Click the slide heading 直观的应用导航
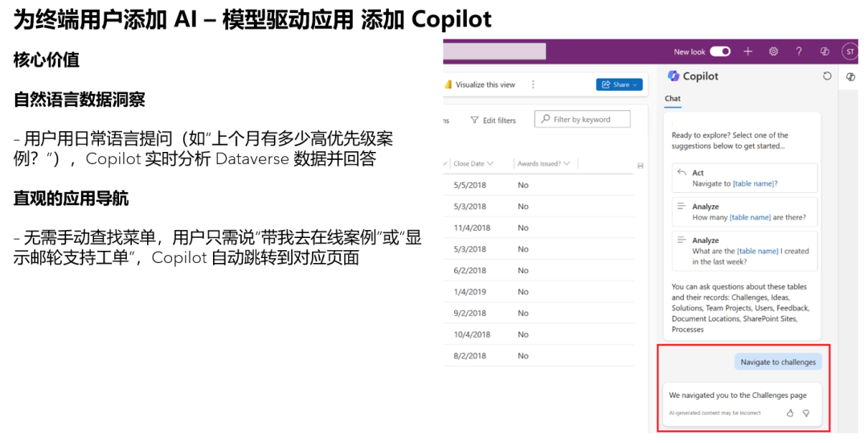The image size is (868, 443). pos(71,199)
